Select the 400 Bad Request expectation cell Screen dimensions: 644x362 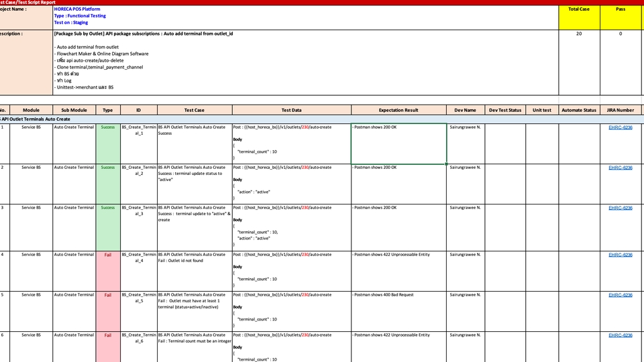[398, 309]
